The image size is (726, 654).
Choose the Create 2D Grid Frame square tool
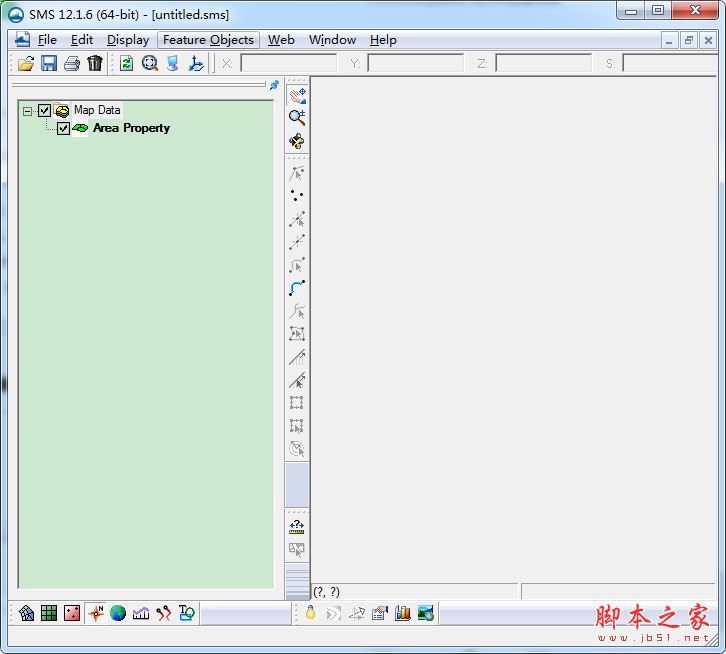point(297,403)
